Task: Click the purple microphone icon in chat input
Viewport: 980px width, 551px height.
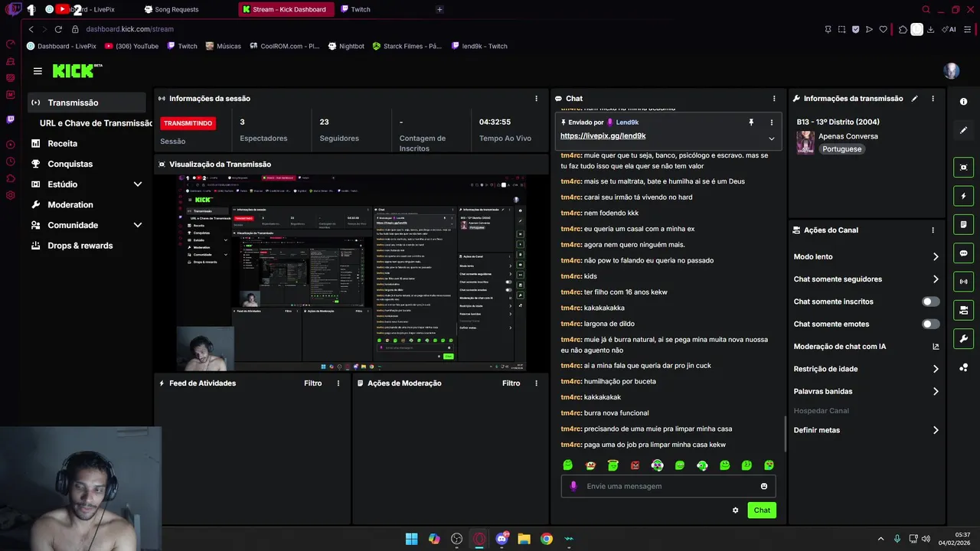Action: tap(573, 486)
